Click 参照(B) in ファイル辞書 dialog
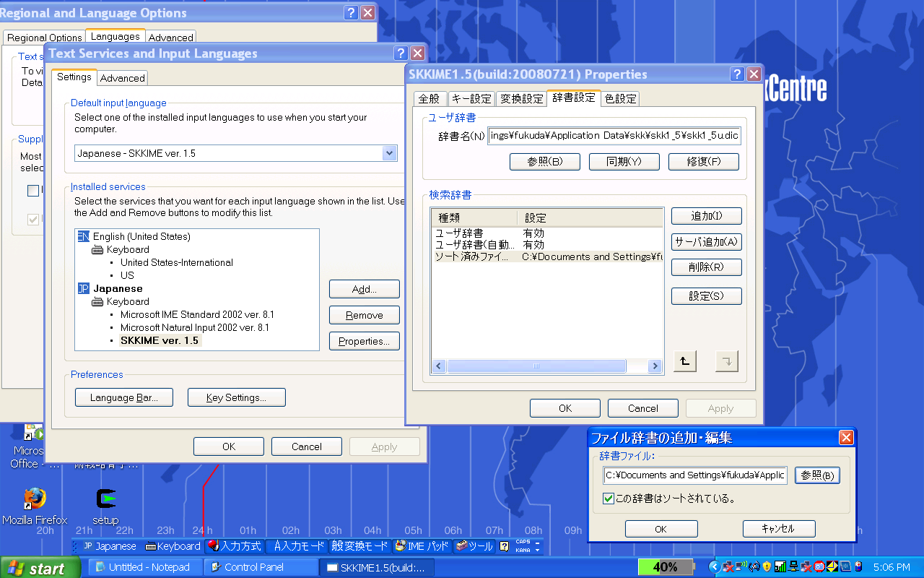Screen dimensions: 924x578 (x=818, y=475)
